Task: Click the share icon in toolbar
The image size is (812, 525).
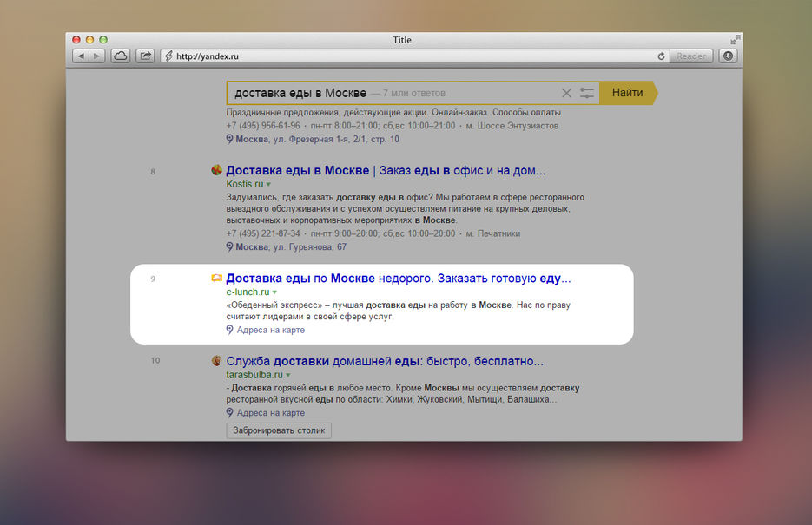Action: point(146,56)
